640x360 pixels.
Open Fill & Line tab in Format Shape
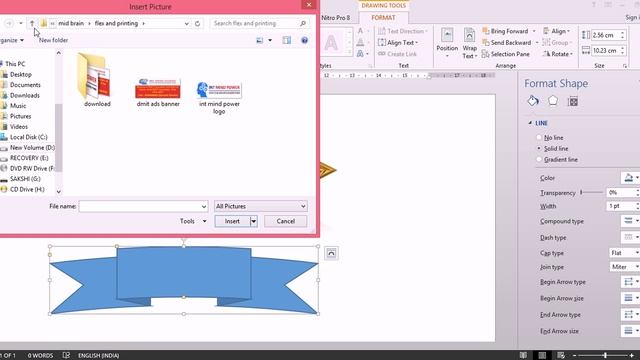pos(533,101)
